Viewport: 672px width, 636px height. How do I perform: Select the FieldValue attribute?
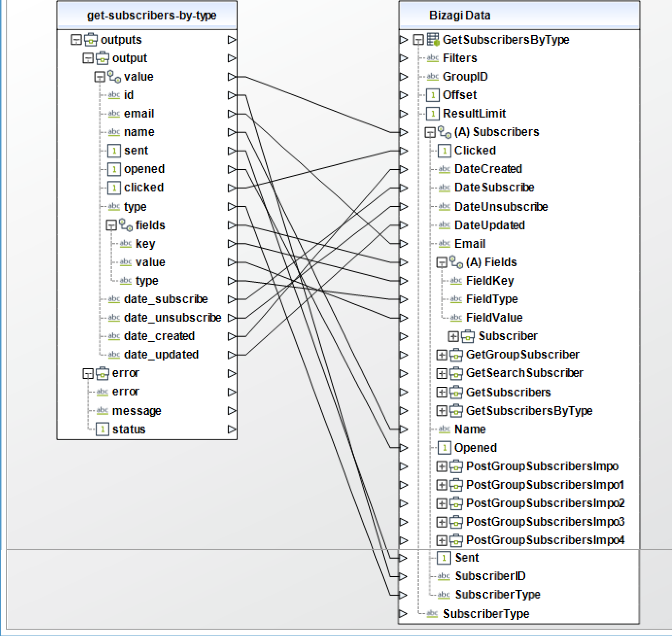tap(494, 318)
